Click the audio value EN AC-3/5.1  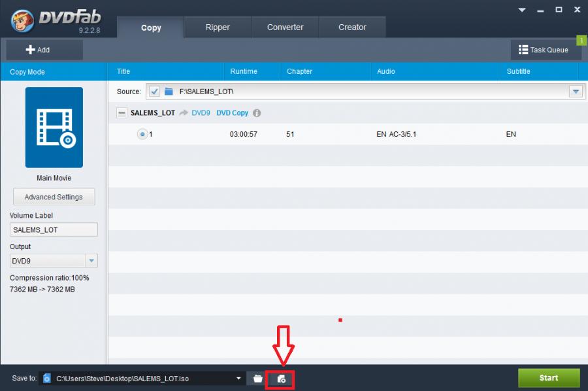tap(397, 134)
